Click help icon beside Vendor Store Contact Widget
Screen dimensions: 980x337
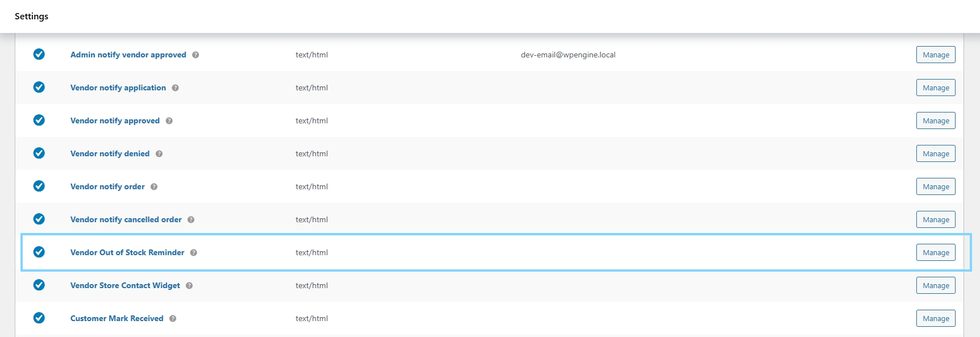[x=189, y=286]
